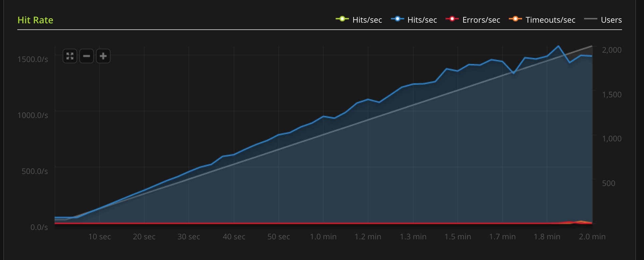
Task: Hide the Errors/sec series in legend
Action: pyautogui.click(x=473, y=20)
